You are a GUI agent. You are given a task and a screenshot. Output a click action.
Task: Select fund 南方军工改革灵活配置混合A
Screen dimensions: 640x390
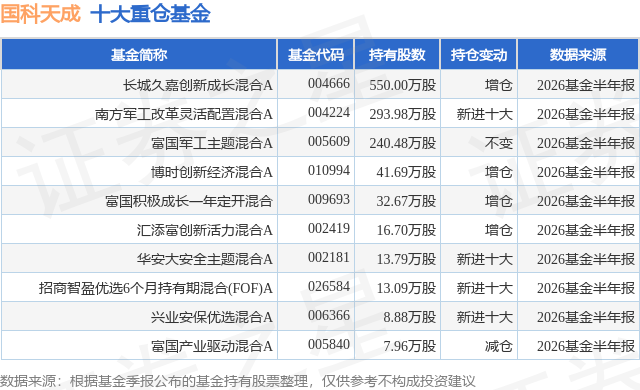(184, 114)
